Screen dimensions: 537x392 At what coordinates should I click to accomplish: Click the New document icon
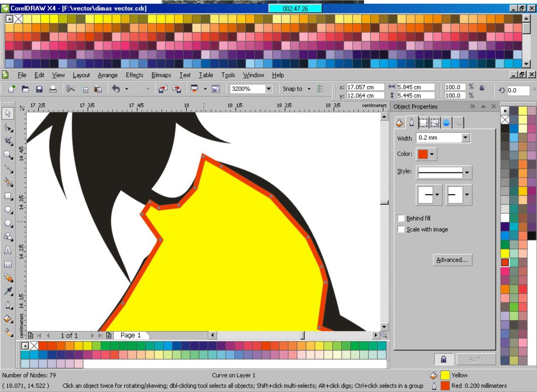[12, 89]
